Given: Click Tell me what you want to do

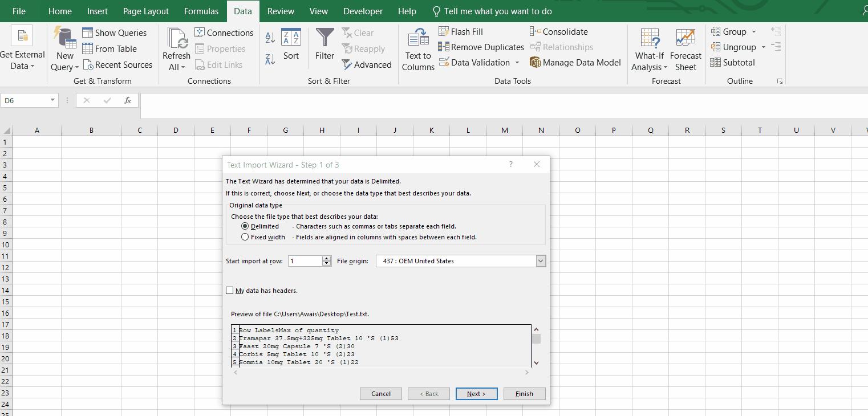Looking at the screenshot, I should [x=492, y=11].
